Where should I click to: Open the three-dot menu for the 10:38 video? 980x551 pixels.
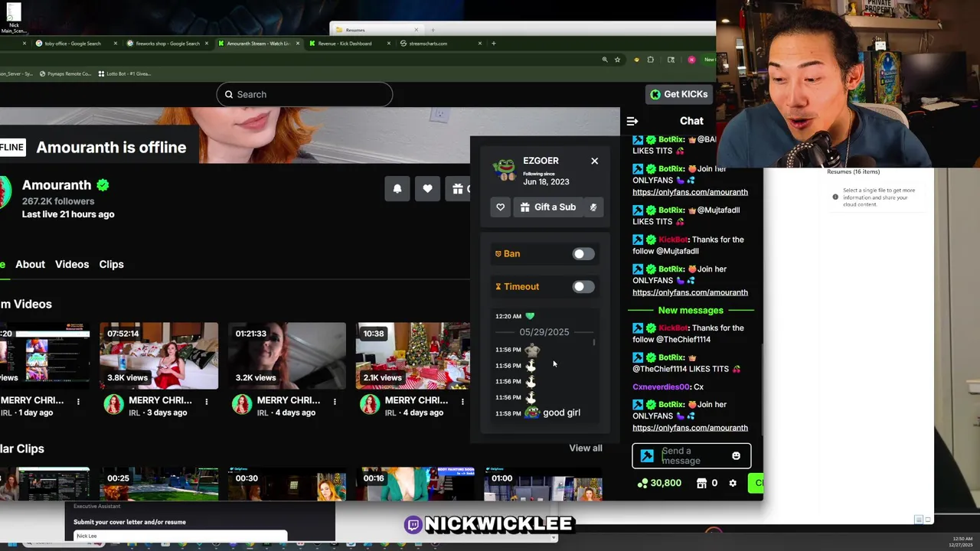pyautogui.click(x=462, y=401)
